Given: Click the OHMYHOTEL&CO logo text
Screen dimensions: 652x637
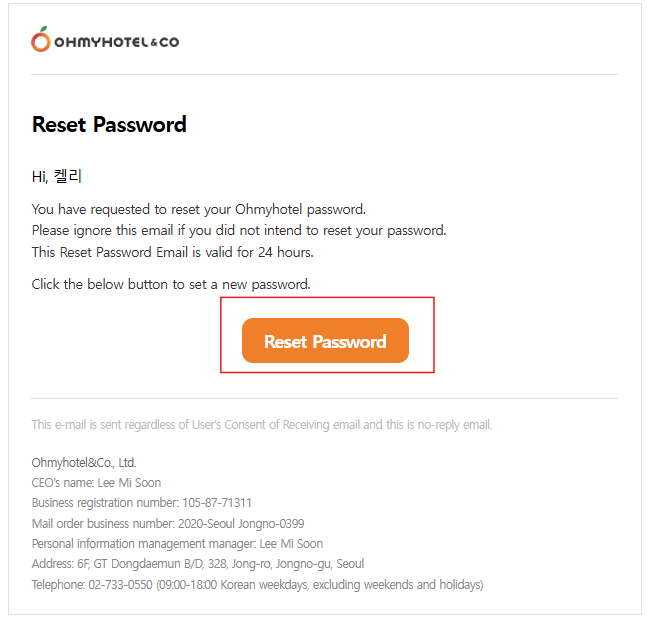Looking at the screenshot, I should coord(116,42).
